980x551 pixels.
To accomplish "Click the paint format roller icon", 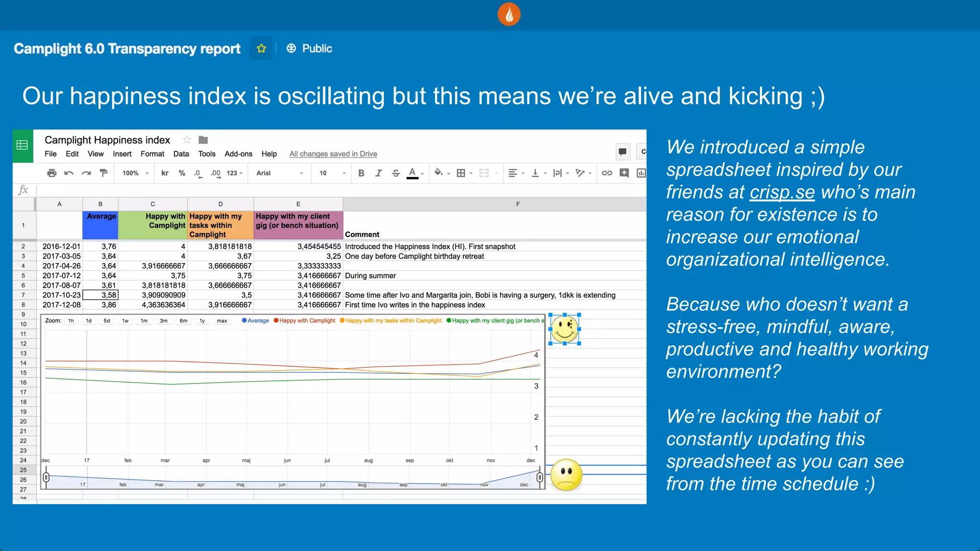I will click(103, 173).
